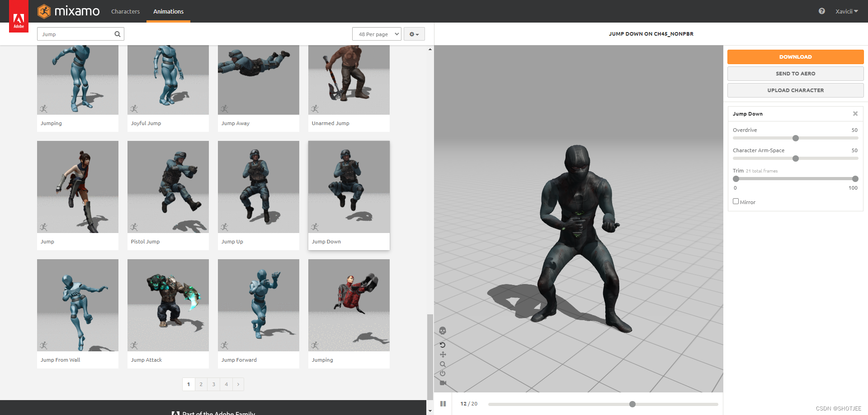Enable the Mirror checkbox

736,201
